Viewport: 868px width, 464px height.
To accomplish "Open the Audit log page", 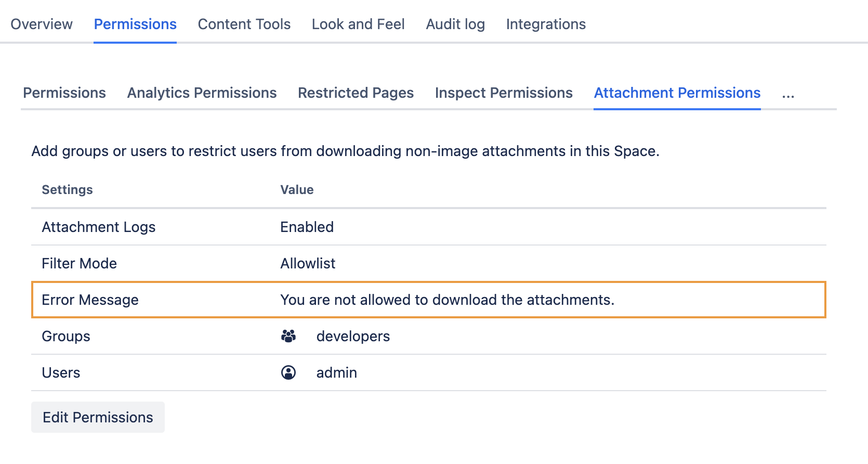I will [x=455, y=24].
